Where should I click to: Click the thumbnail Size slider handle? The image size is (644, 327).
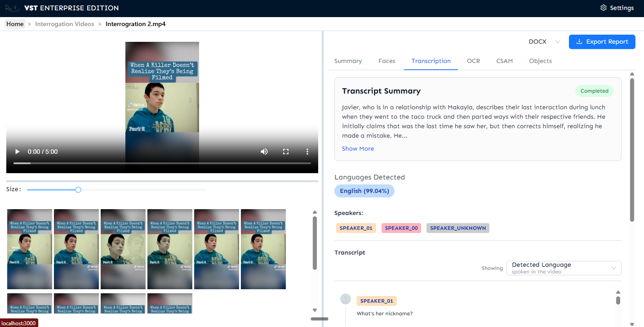point(78,190)
